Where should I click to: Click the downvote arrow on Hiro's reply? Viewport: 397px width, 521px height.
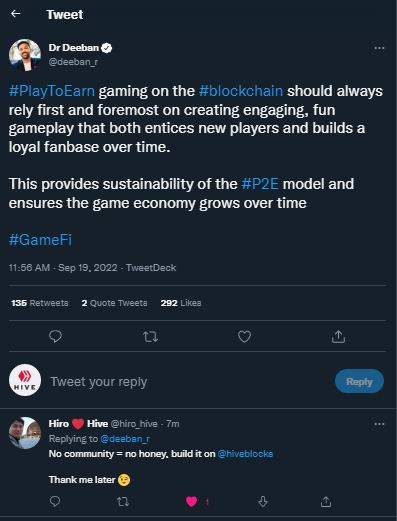tap(263, 501)
